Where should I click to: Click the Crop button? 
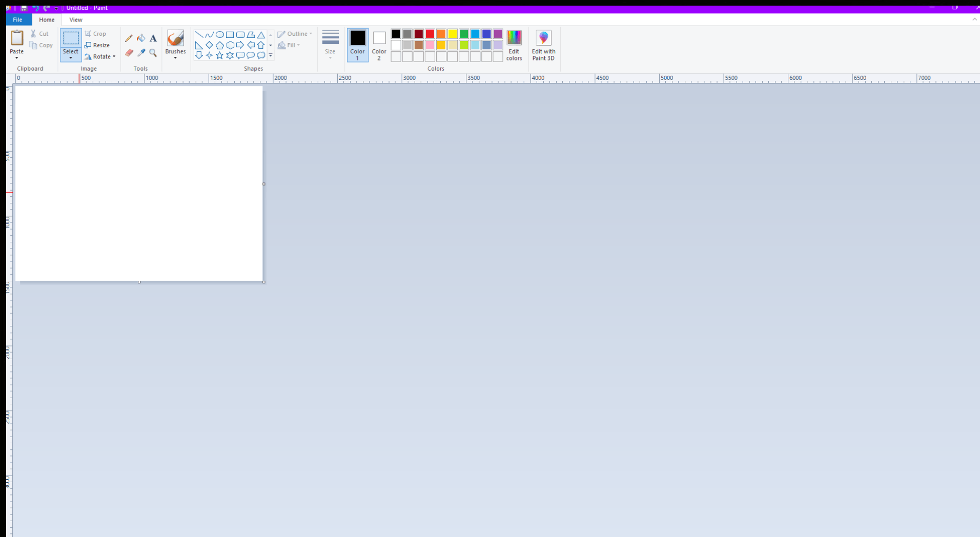coord(96,33)
